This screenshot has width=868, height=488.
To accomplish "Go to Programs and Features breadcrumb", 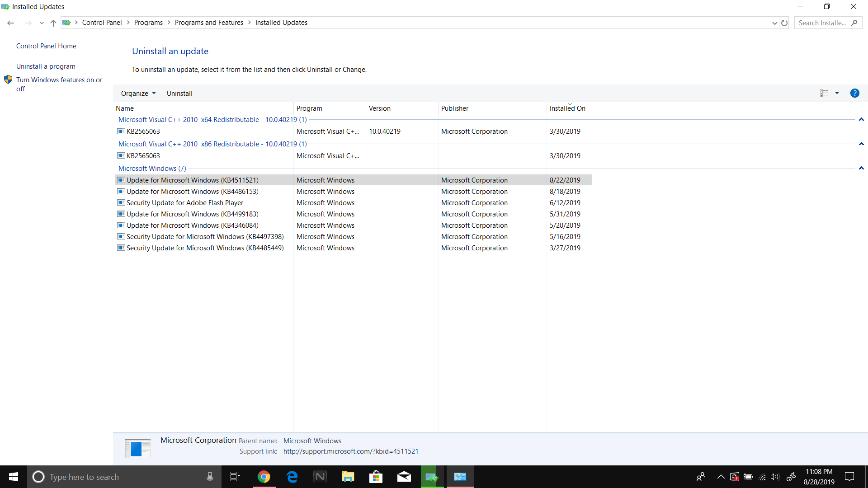I will pos(208,22).
